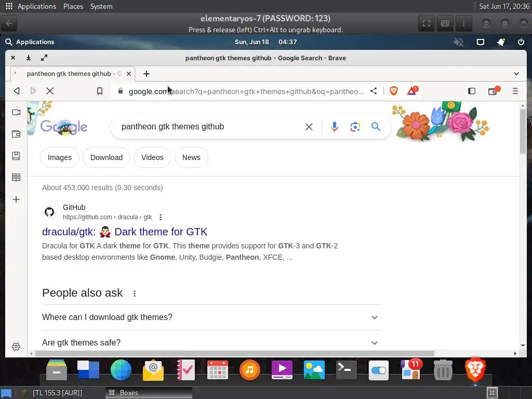Open bookmarks panel in sidebar

(16, 156)
